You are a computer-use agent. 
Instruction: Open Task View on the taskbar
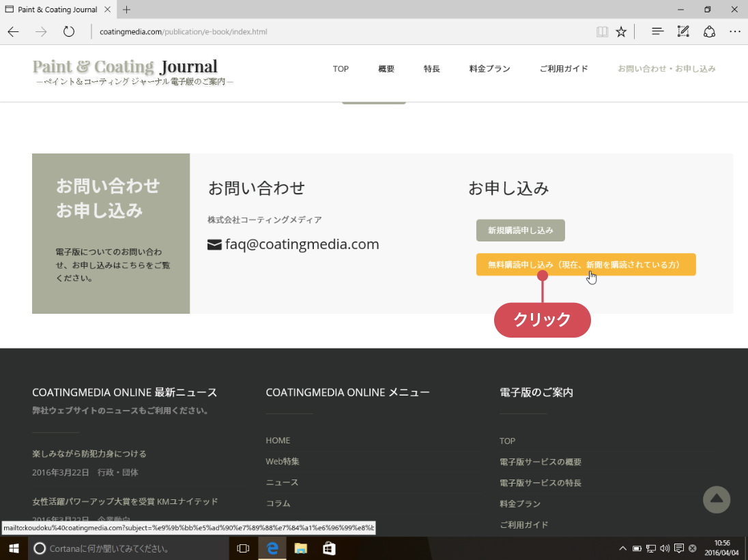tap(243, 548)
